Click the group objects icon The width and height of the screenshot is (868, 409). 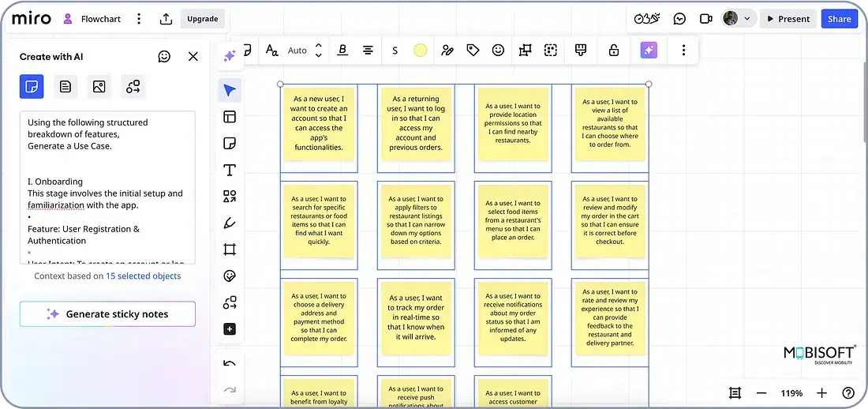(x=550, y=51)
